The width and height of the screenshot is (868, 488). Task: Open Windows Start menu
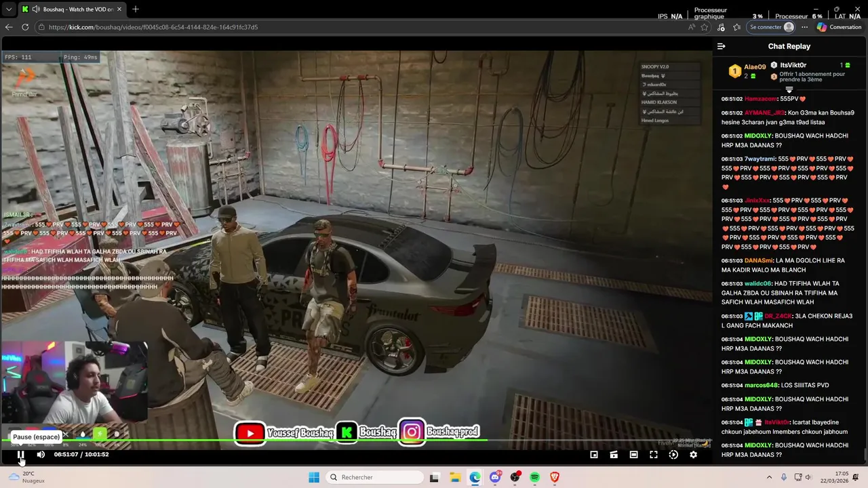(314, 477)
